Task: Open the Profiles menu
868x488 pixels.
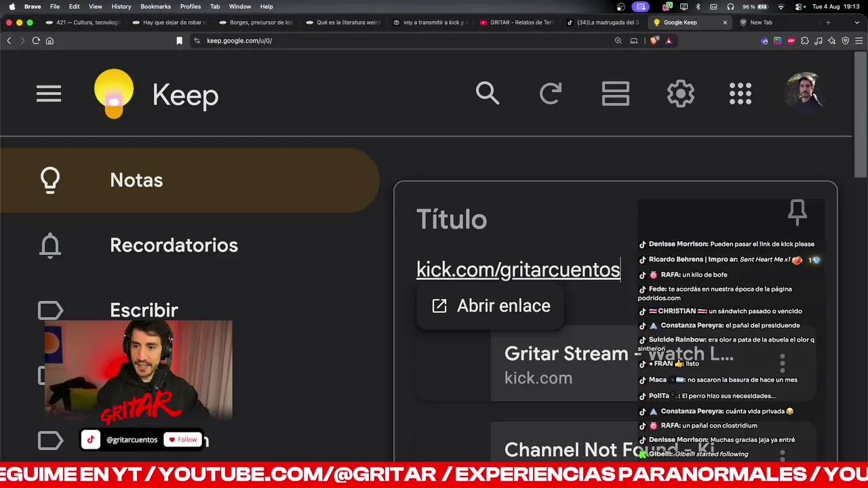Action: pyautogui.click(x=191, y=6)
